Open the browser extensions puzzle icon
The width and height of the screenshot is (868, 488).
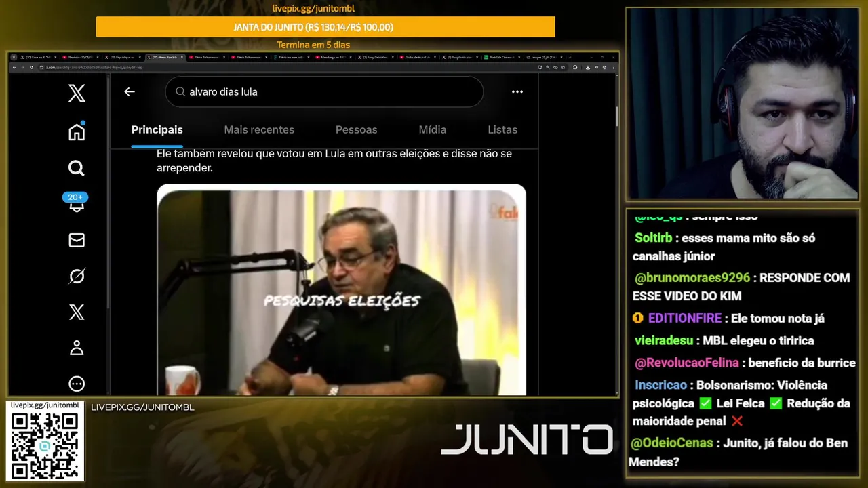575,67
